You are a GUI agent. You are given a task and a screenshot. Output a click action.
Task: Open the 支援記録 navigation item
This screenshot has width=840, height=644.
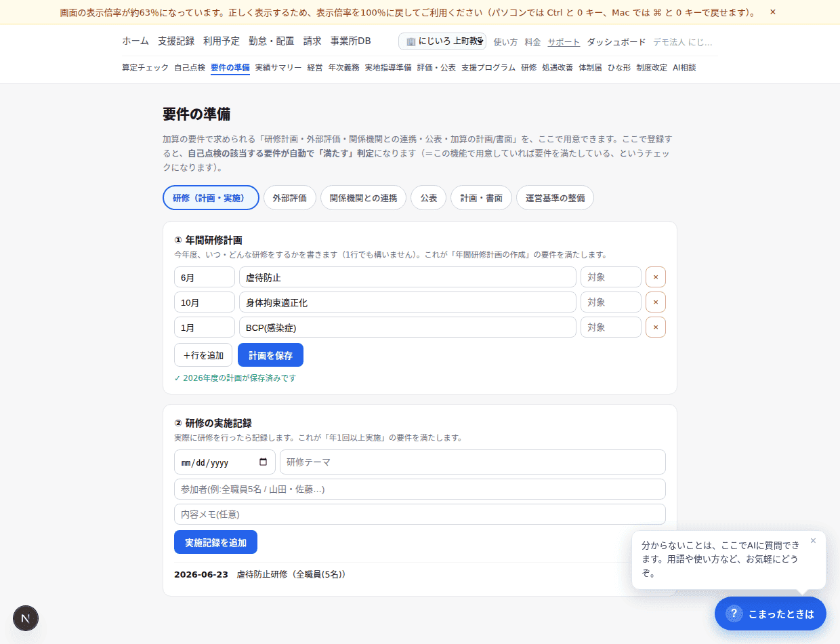pyautogui.click(x=176, y=41)
